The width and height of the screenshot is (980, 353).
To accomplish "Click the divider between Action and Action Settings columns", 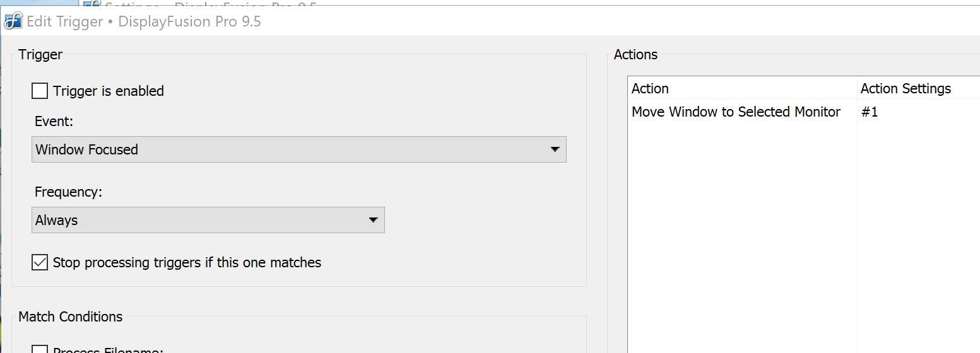I will pyautogui.click(x=857, y=89).
